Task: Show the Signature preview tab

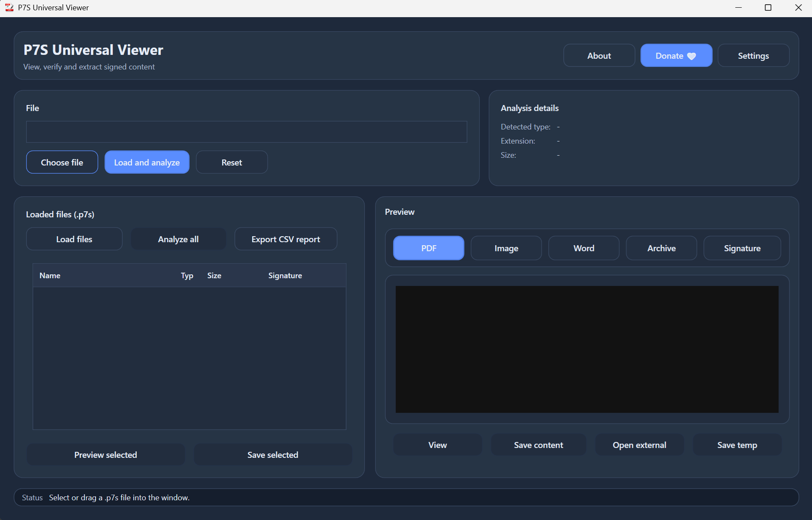Action: [x=742, y=248]
